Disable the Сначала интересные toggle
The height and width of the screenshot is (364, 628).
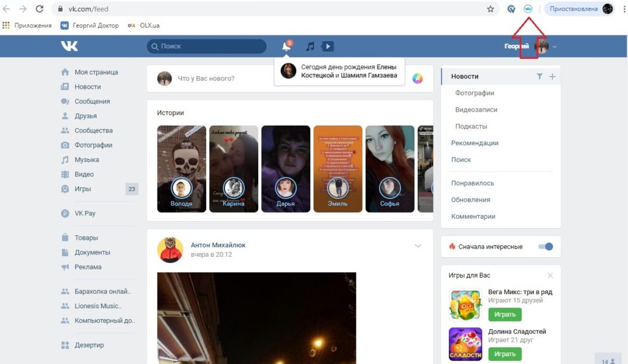546,246
